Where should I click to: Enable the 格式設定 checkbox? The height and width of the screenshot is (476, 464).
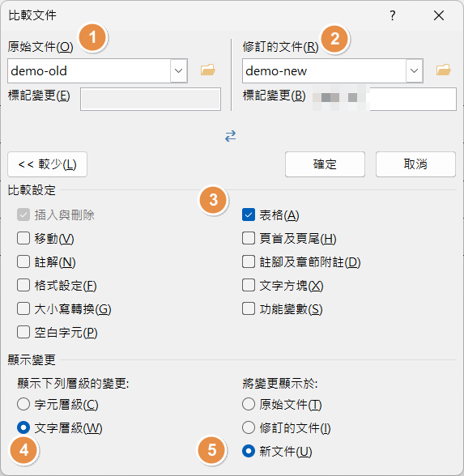(x=23, y=285)
